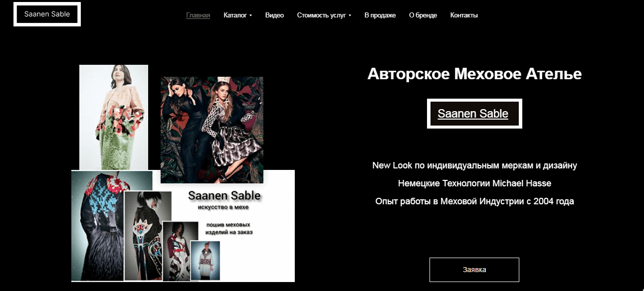Click the Saanen Sable logo box
Viewport: 644px width, 291px height.
point(47,14)
